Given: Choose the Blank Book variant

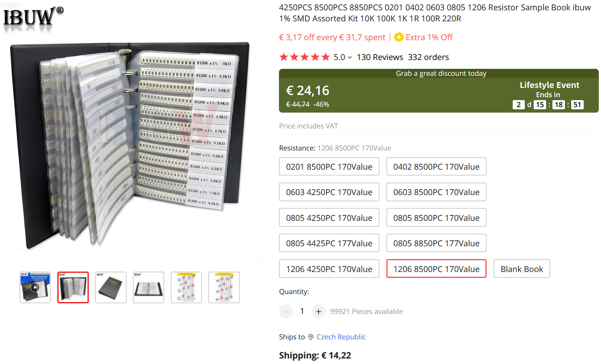Looking at the screenshot, I should tap(522, 269).
